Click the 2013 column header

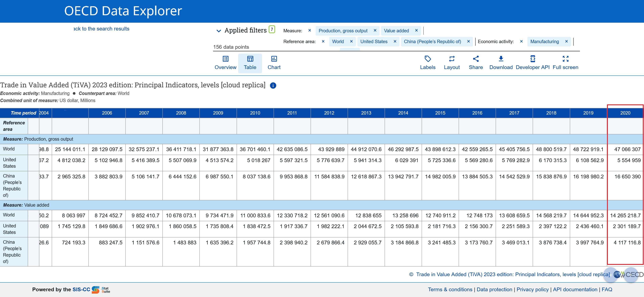click(x=366, y=113)
